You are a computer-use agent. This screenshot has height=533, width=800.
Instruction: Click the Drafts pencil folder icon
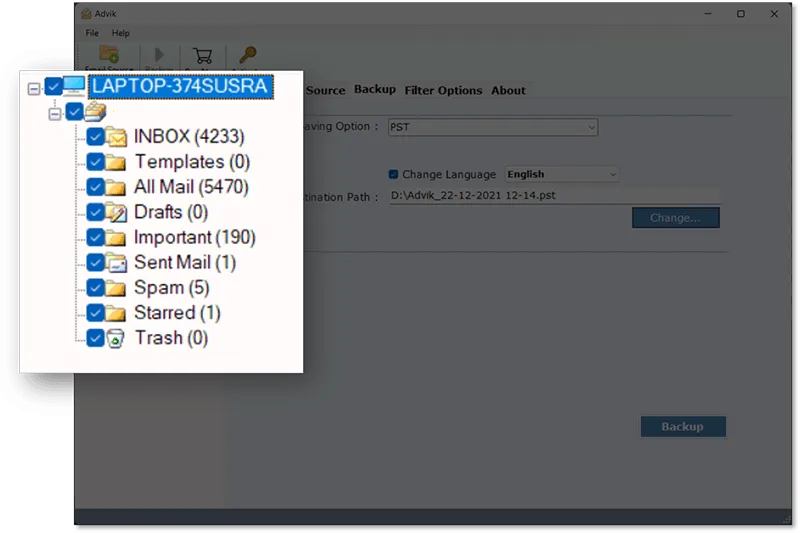(x=116, y=212)
